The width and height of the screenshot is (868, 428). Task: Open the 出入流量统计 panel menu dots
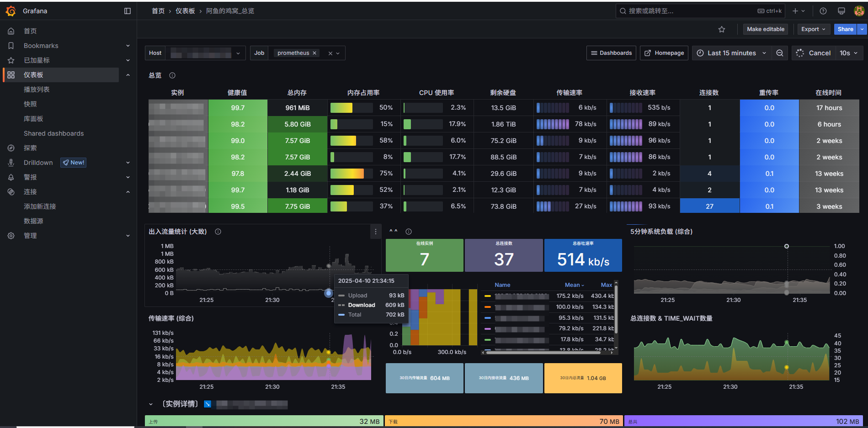(x=376, y=232)
